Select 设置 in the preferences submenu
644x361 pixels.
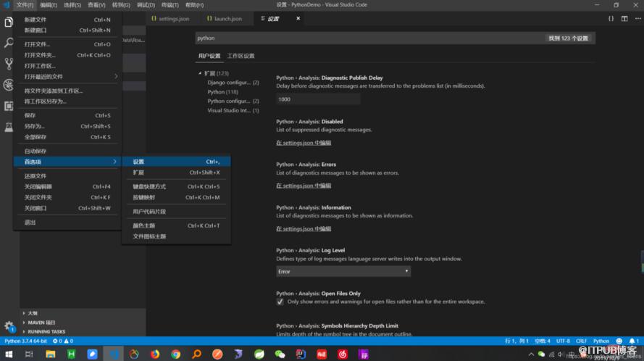tap(176, 162)
